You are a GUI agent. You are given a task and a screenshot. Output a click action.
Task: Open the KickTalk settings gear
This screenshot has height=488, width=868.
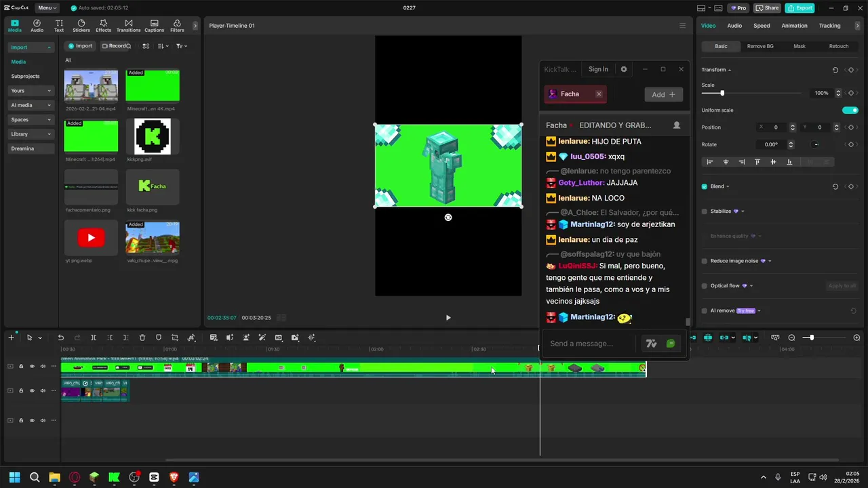point(624,69)
